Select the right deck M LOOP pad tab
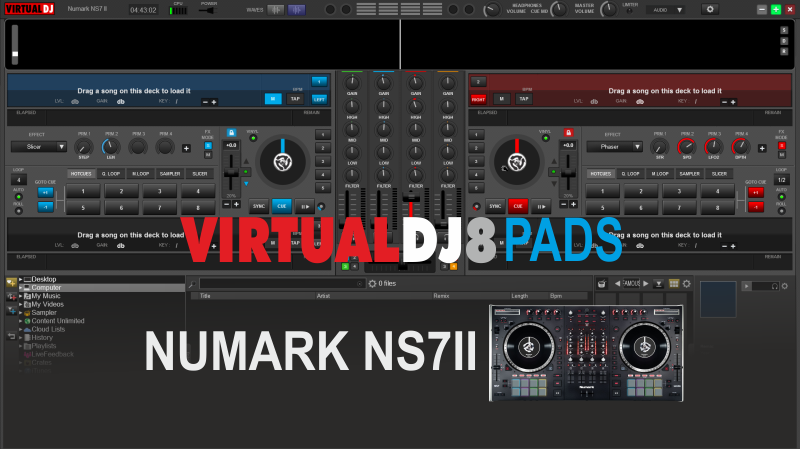 (x=660, y=174)
